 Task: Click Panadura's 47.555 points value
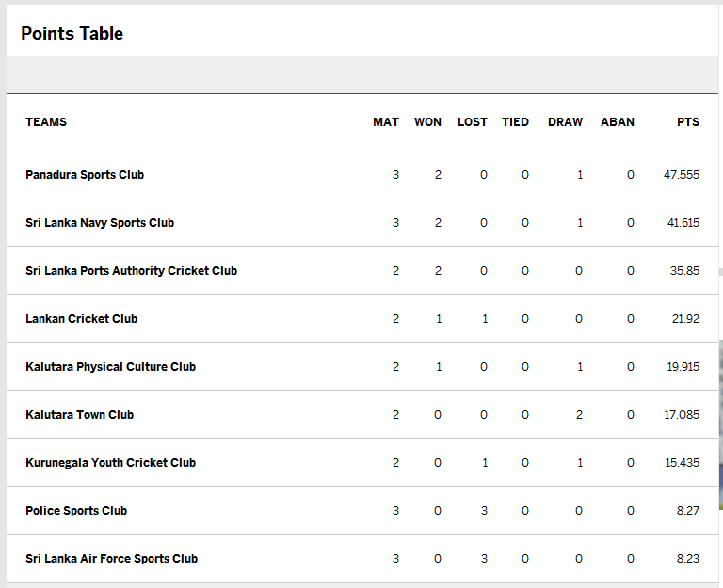tap(682, 175)
